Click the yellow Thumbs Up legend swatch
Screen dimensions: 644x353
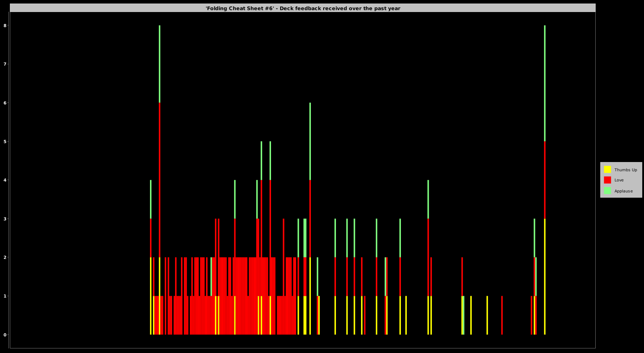tap(607, 169)
